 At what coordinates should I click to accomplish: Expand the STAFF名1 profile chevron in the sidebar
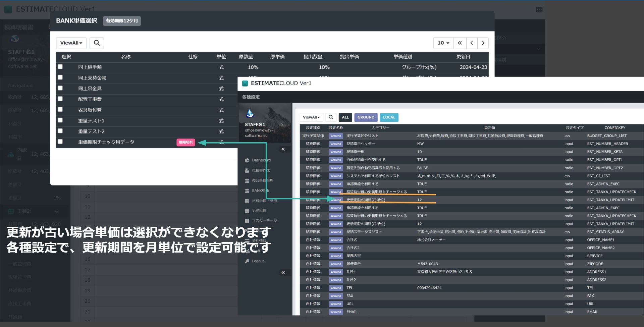click(x=282, y=125)
